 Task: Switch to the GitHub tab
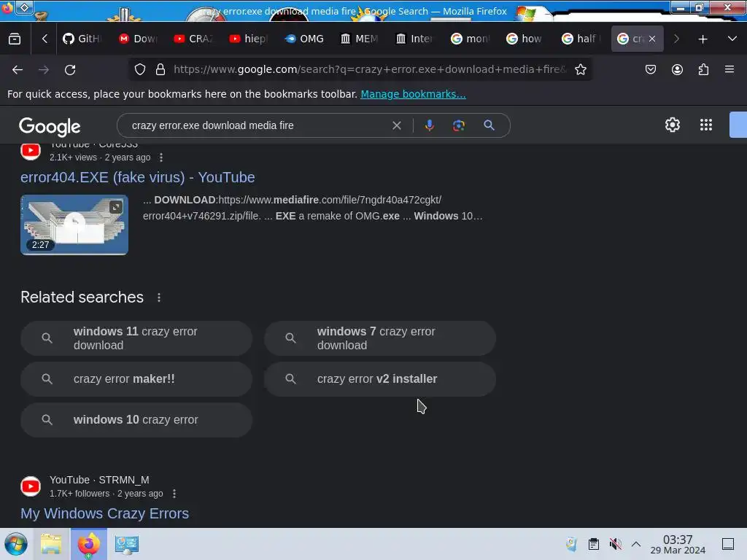(82, 39)
